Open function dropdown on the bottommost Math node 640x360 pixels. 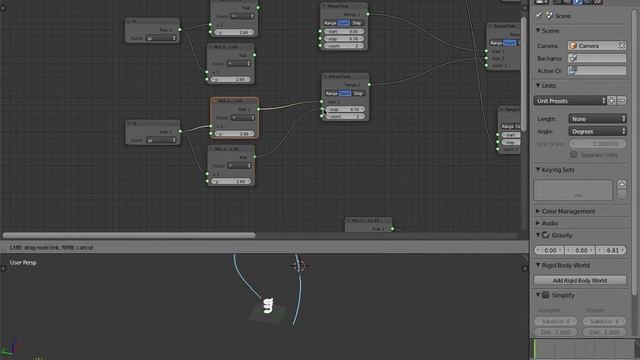click(239, 165)
